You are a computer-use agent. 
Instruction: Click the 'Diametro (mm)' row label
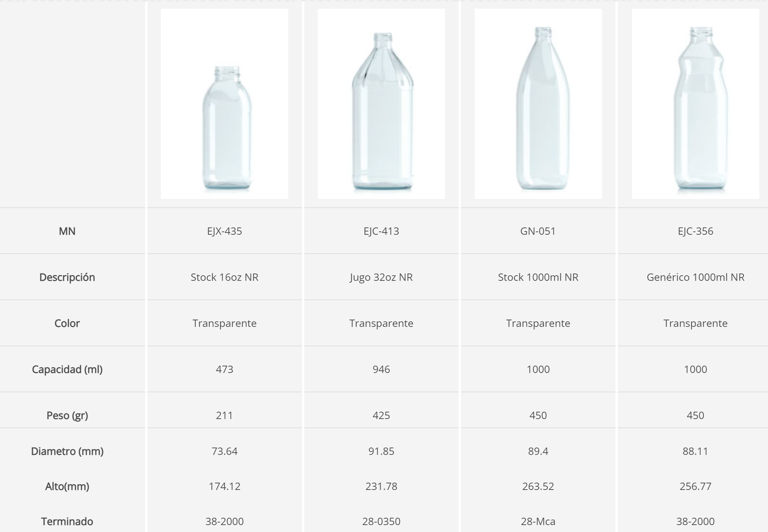coord(67,451)
